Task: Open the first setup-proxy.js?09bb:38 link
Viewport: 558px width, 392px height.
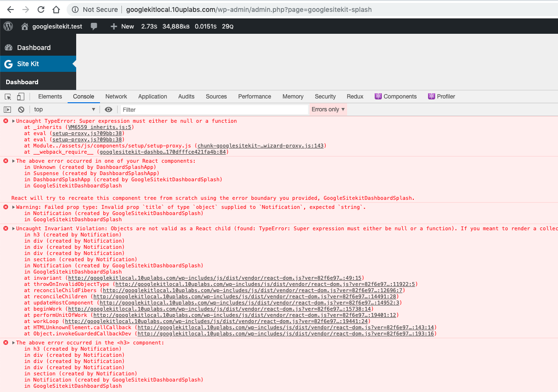Action: pos(87,133)
